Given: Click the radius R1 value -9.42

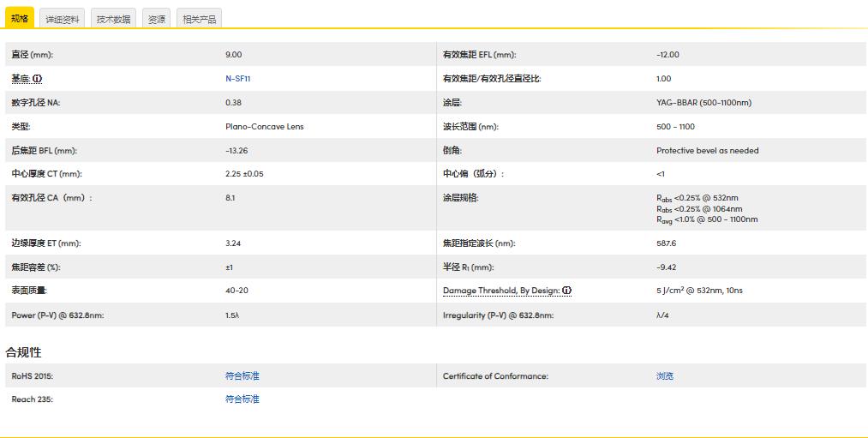Looking at the screenshot, I should point(666,267).
